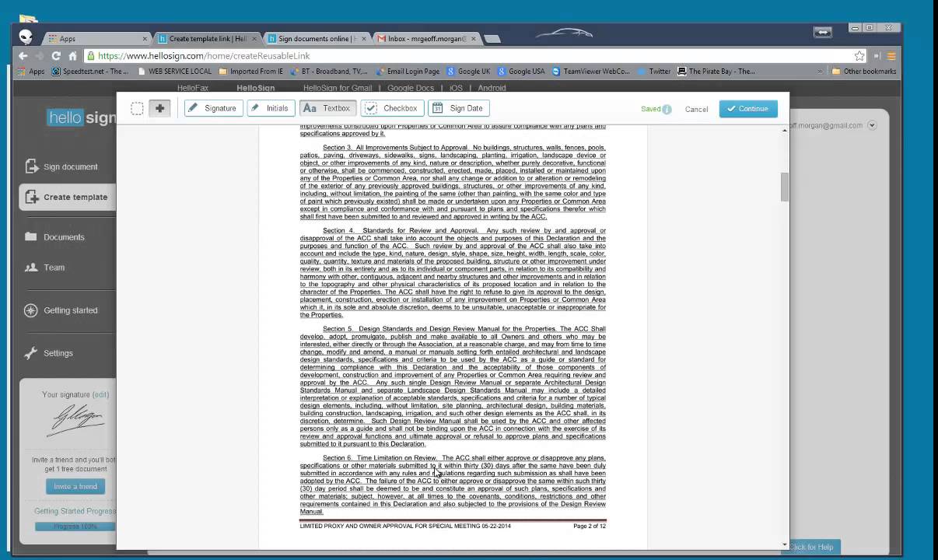
Task: Click the browser home icon
Action: (x=73, y=56)
